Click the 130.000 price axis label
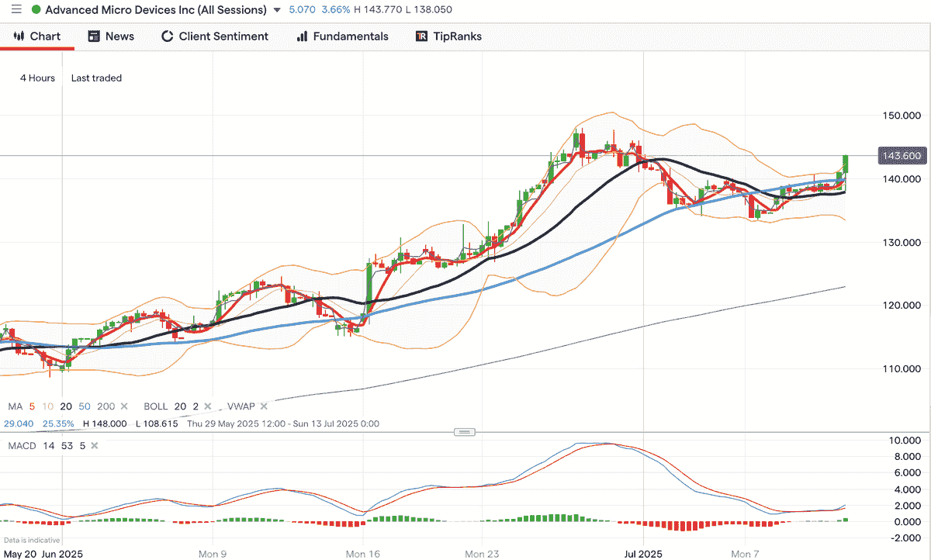 (901, 242)
